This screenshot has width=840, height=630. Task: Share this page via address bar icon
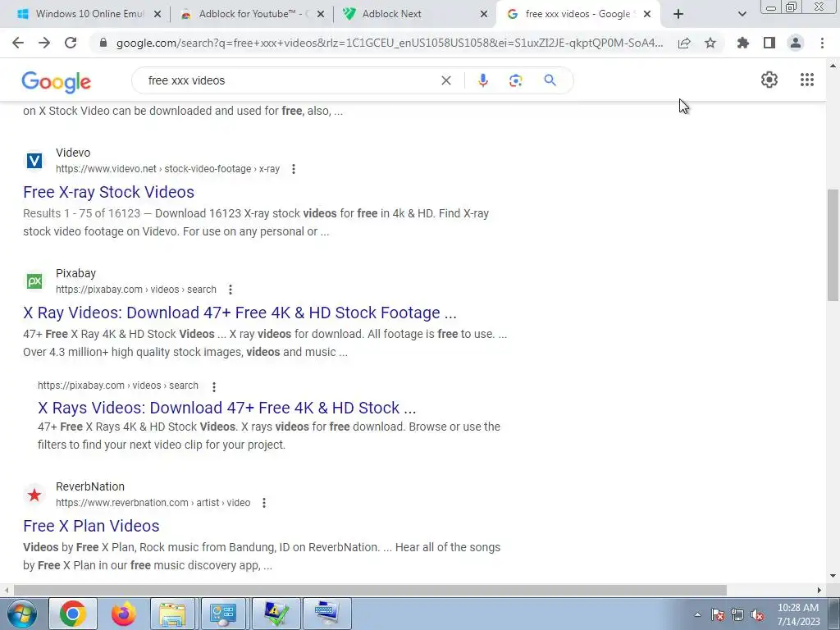(684, 43)
